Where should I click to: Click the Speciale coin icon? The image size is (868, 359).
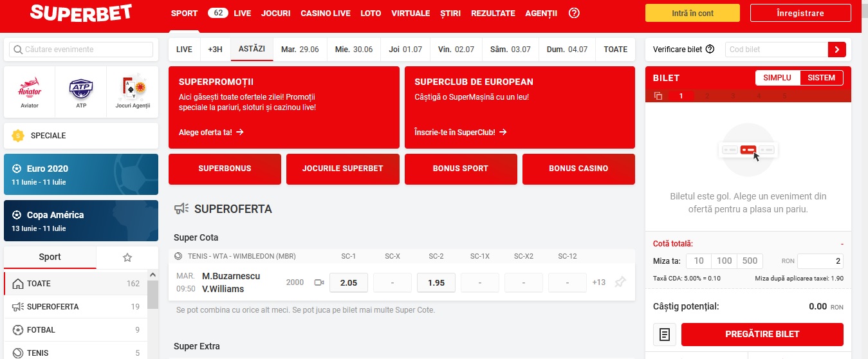coord(18,136)
